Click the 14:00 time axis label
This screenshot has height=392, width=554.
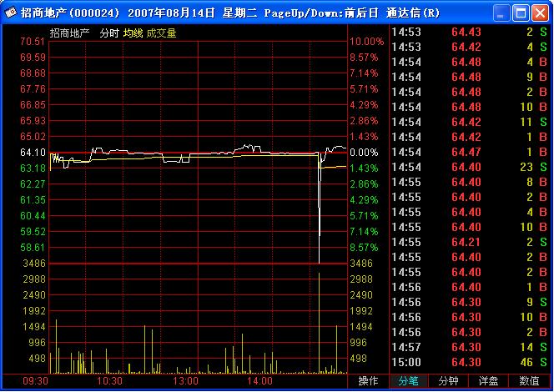click(259, 381)
